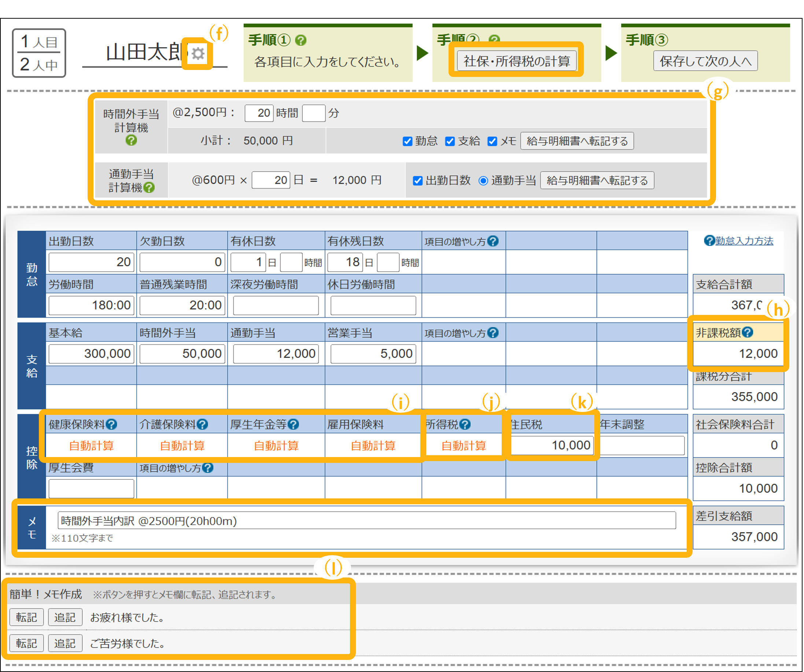Click the 営業手当 field showing 5,000
The width and height of the screenshot is (804, 672).
[373, 353]
